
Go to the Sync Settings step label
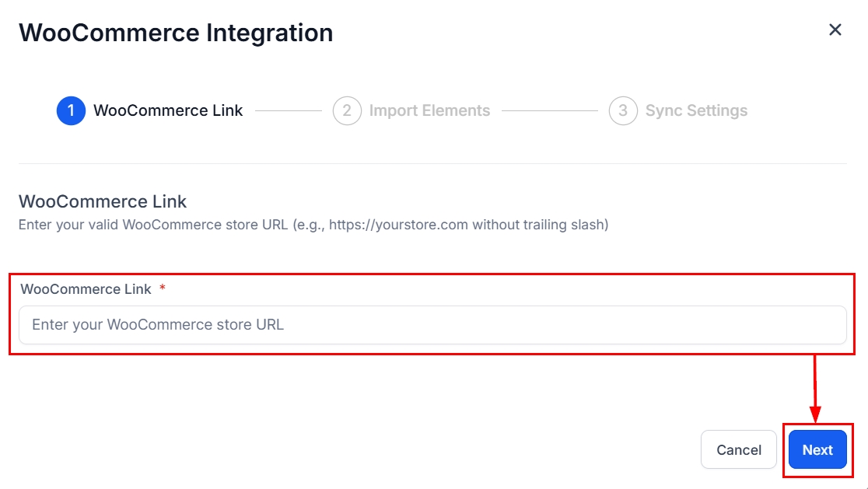(696, 110)
